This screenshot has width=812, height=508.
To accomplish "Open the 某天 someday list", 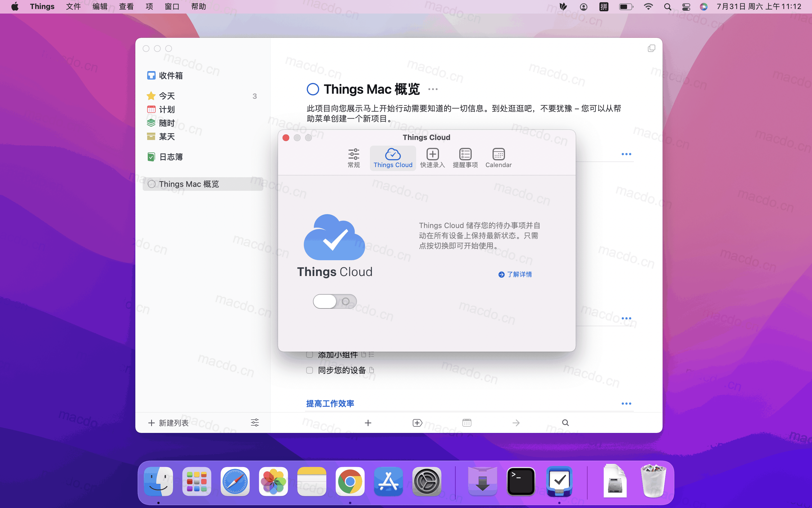I will [203, 137].
